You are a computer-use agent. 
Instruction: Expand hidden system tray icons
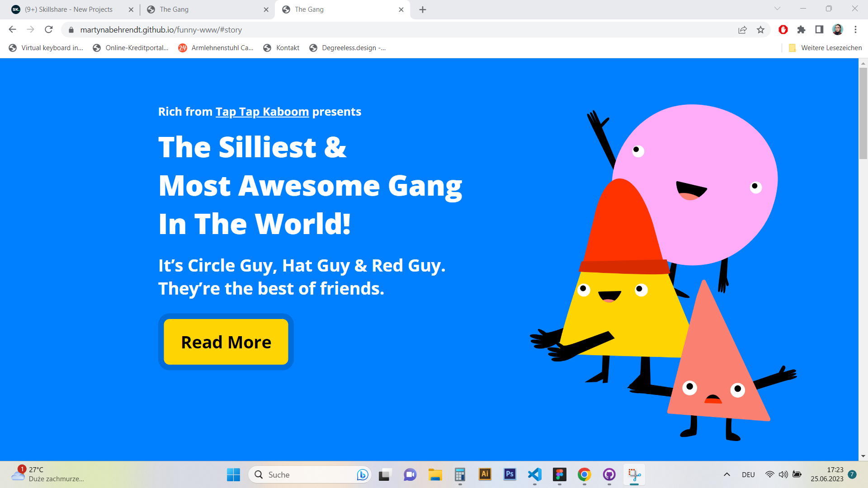click(727, 474)
